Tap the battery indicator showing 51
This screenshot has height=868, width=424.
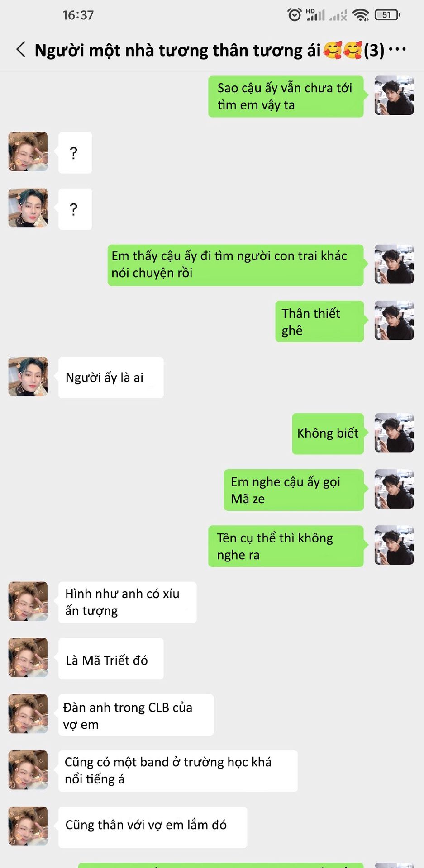click(x=387, y=15)
